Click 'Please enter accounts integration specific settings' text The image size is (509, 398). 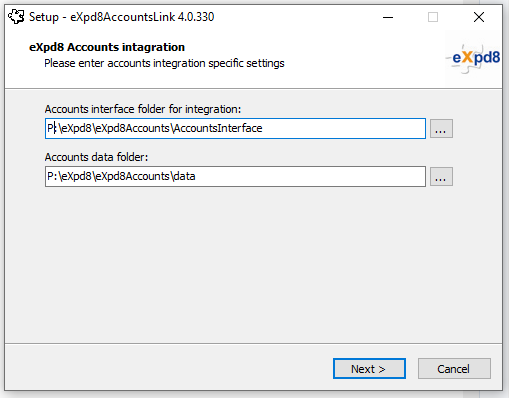pyautogui.click(x=164, y=63)
